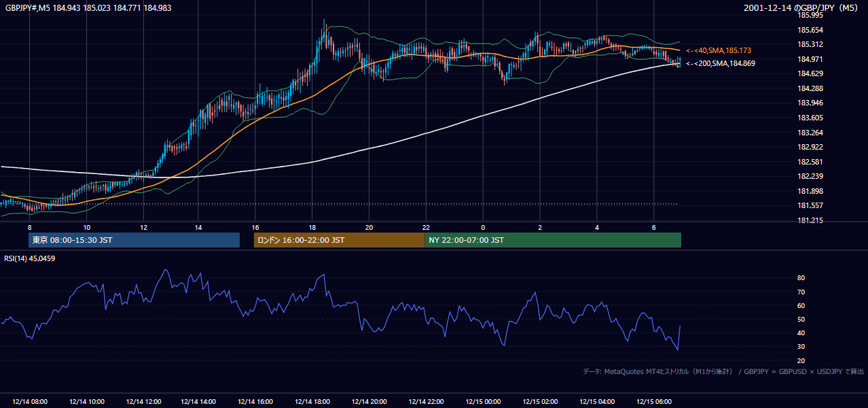Click hour label 4 under the price chart

click(x=596, y=227)
